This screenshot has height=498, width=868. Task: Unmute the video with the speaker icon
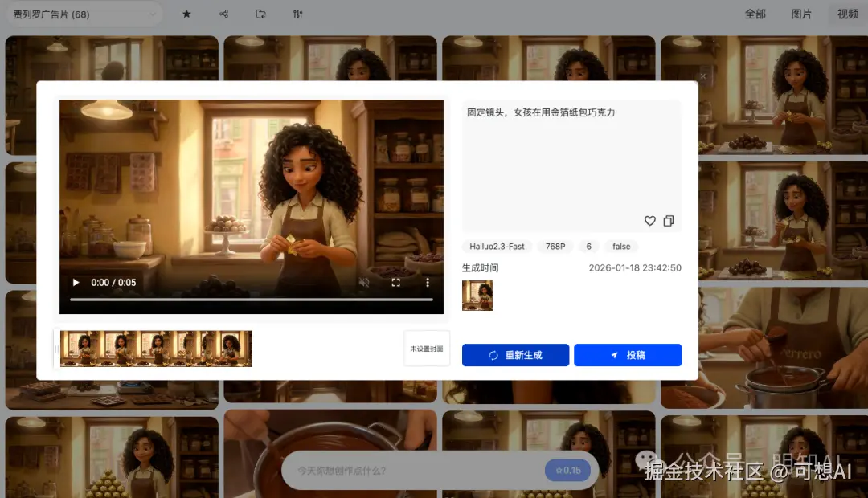click(x=364, y=282)
